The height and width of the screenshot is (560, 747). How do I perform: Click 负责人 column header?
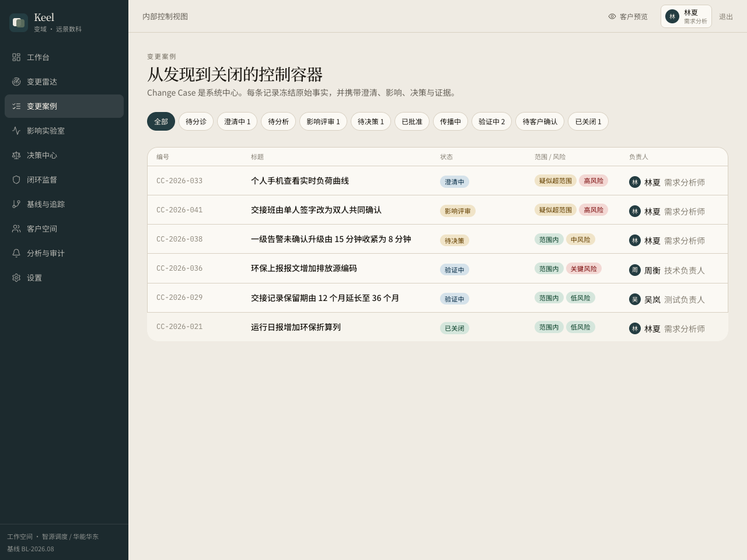638,157
